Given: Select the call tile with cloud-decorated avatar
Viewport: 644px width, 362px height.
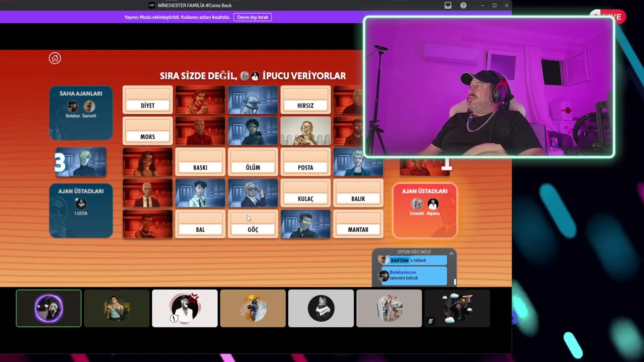Looking at the screenshot, I should [457, 308].
